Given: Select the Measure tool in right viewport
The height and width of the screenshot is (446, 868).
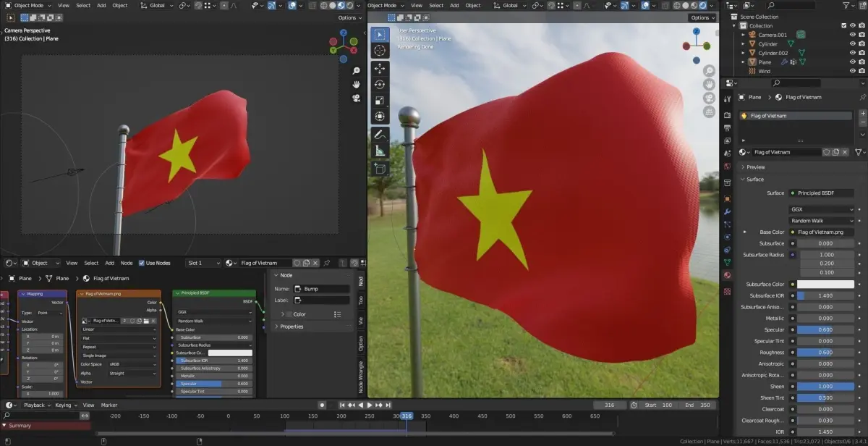Looking at the screenshot, I should 380,151.
